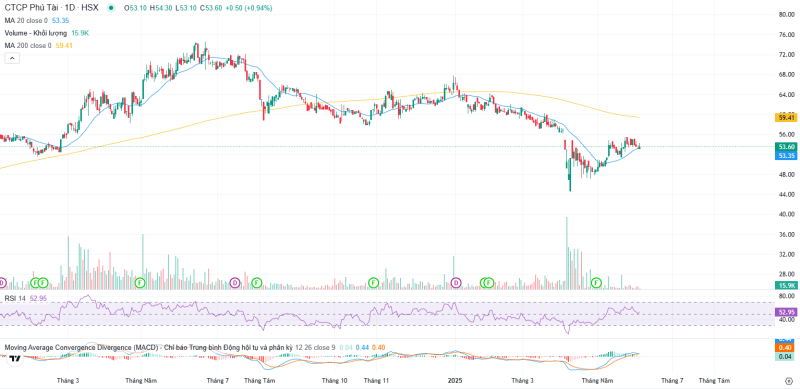Click the D marker between Tháng 7 and Tháng Tám 2024
The height and width of the screenshot is (389, 800).
(x=235, y=282)
